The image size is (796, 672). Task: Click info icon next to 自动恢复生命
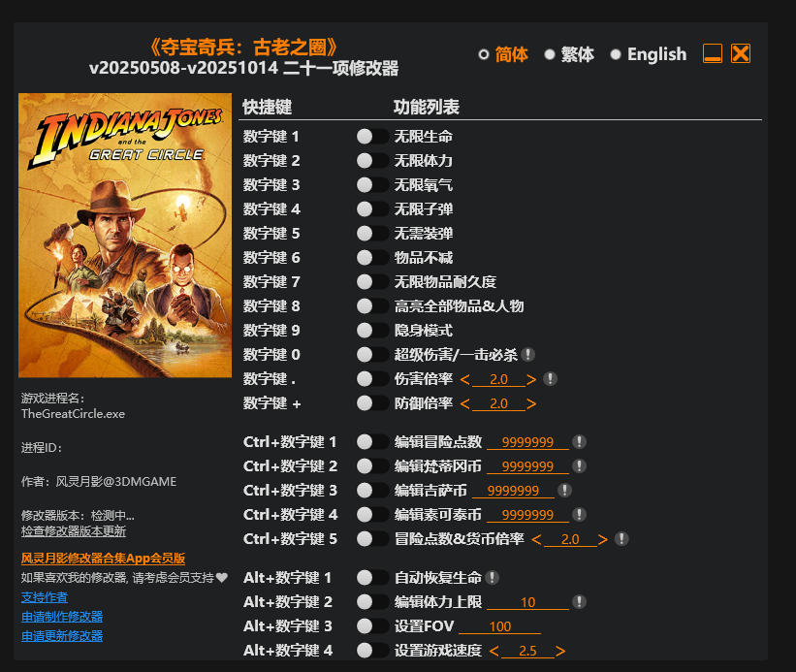tap(492, 578)
